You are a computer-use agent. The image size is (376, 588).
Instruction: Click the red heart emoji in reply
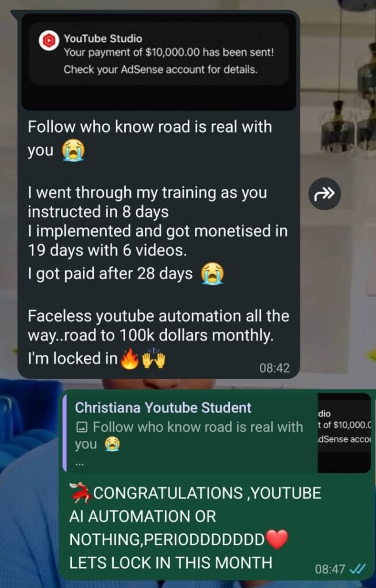point(277,539)
